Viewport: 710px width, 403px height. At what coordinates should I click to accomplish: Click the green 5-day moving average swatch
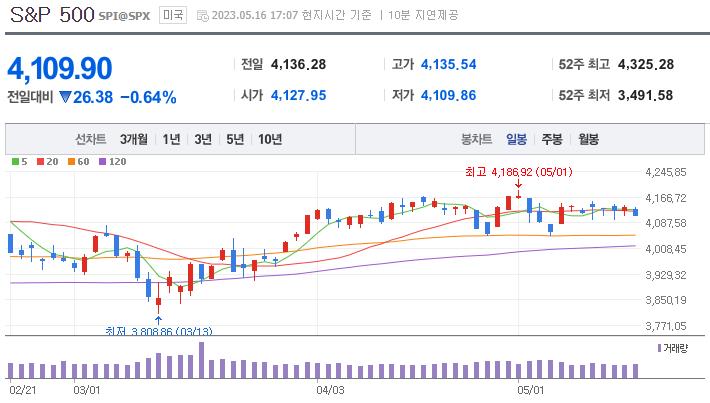click(x=15, y=162)
